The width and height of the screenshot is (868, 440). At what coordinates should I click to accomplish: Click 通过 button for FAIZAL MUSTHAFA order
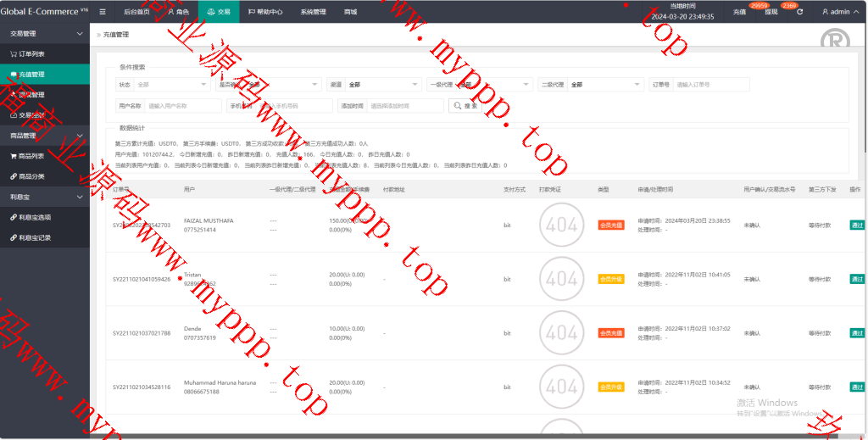(x=857, y=225)
